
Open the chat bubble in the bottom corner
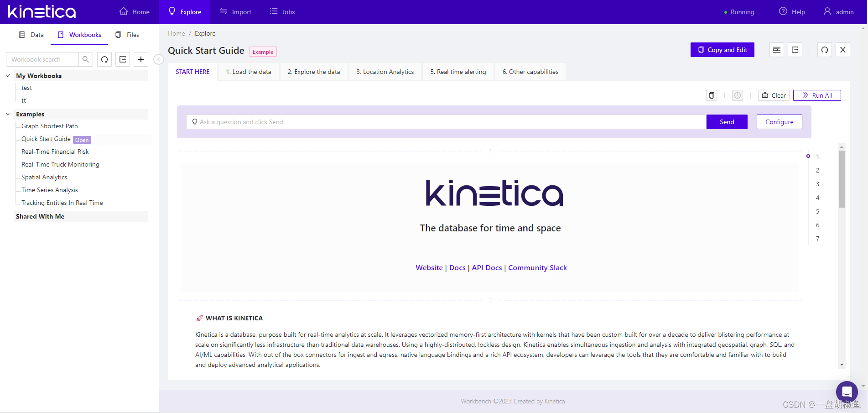tap(847, 392)
